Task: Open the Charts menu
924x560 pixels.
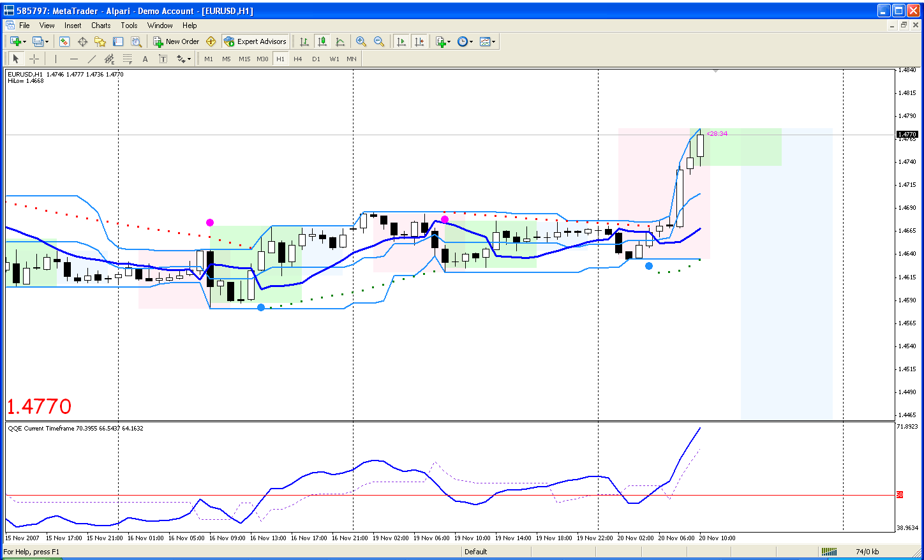Action: (x=101, y=26)
